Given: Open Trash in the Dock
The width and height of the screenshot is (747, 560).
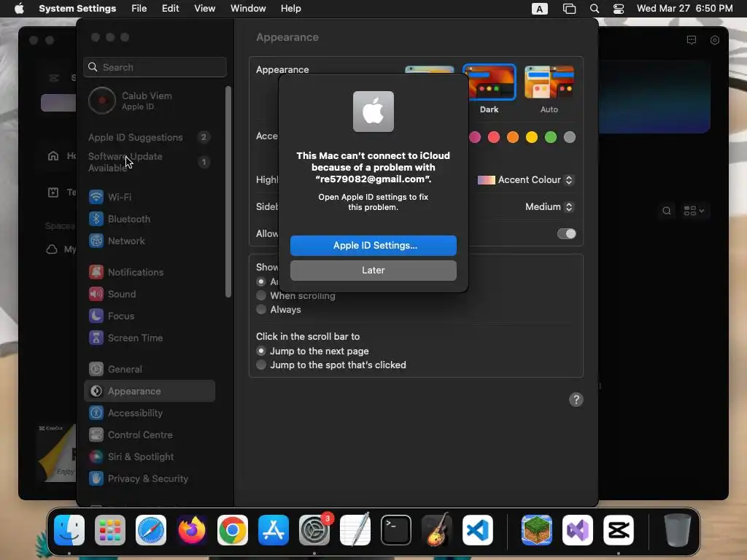Looking at the screenshot, I should (678, 530).
